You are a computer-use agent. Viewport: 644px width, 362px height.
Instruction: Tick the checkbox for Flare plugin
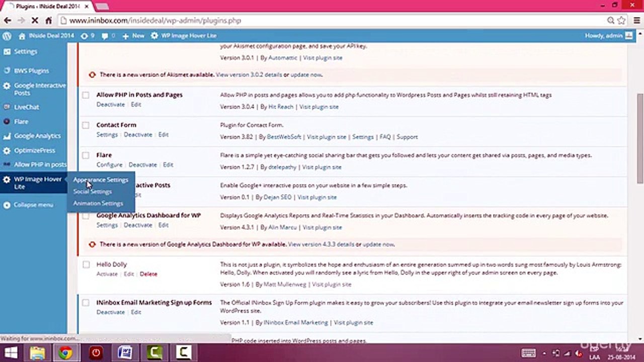86,155
